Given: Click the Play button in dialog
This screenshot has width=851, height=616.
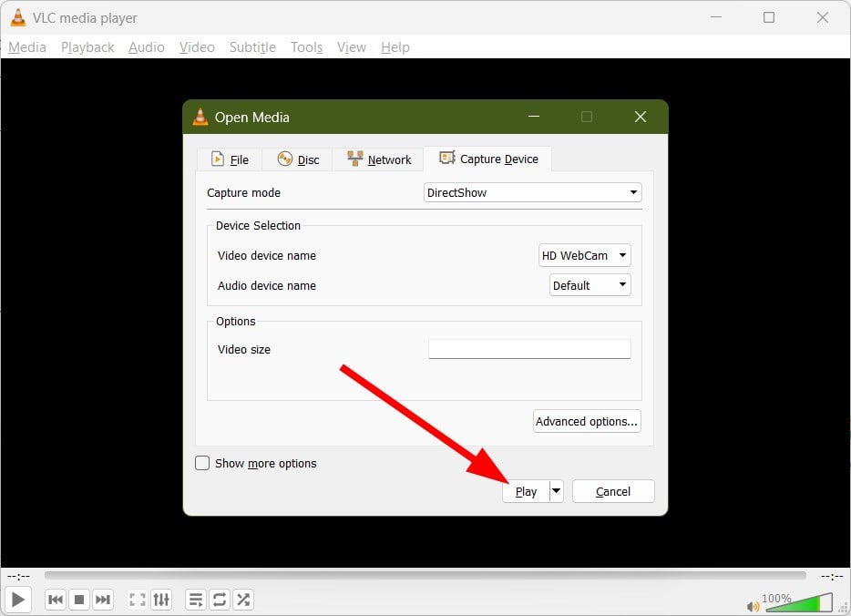Looking at the screenshot, I should pyautogui.click(x=526, y=491).
